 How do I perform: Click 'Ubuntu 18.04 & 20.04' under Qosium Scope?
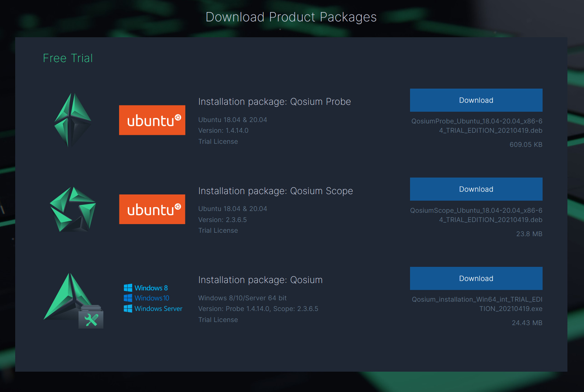click(x=233, y=209)
